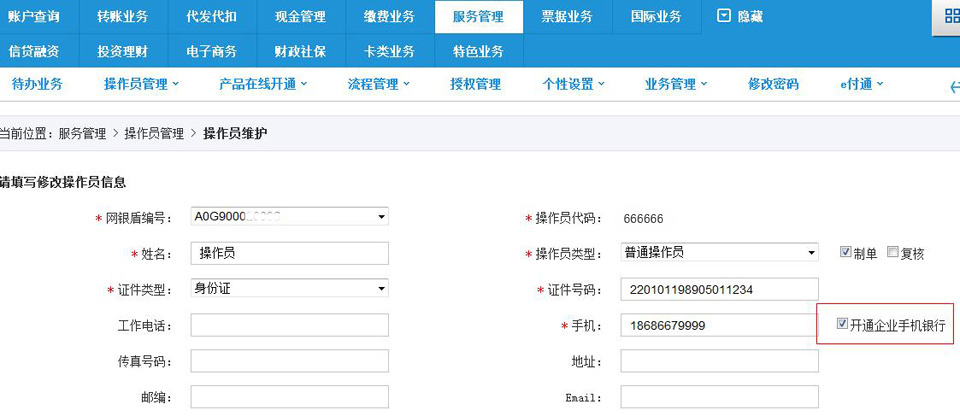Toggle the 复核 checkbox

point(893,253)
